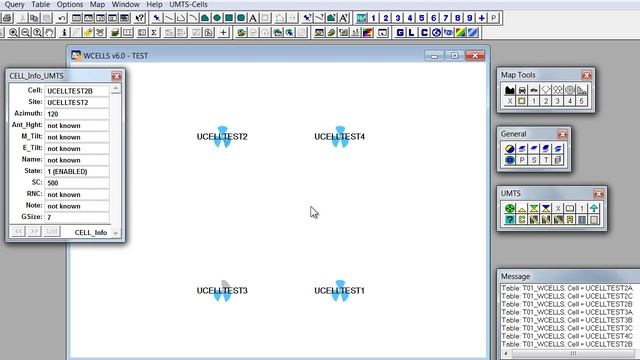Click the Undo arrow toolbar icon
640x360 pixels.
point(62,18)
